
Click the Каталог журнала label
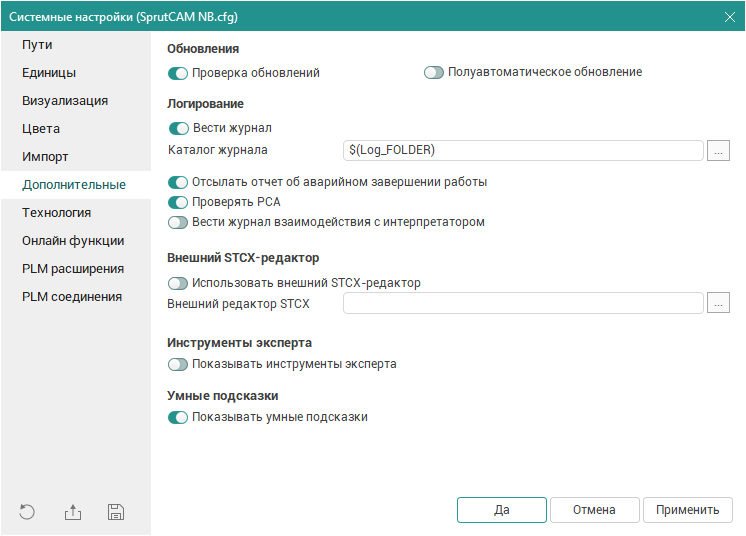[x=218, y=150]
